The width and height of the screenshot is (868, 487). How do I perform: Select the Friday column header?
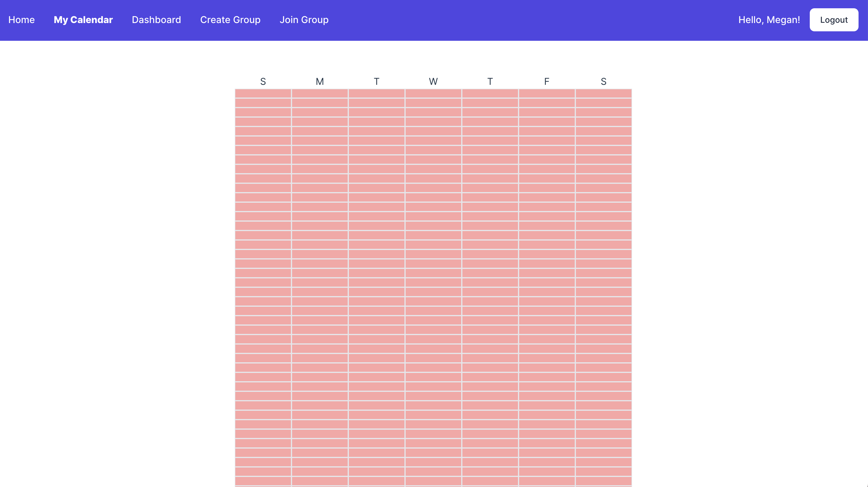[546, 81]
